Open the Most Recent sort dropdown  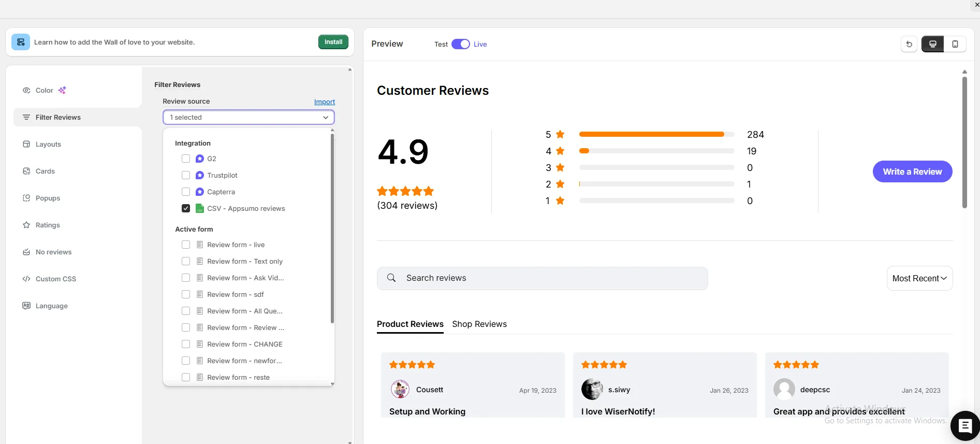pos(920,278)
